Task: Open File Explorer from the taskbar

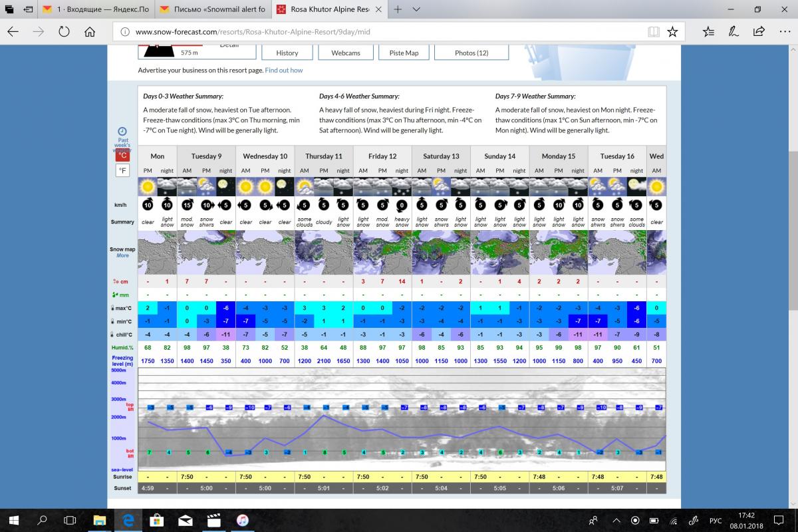Action: tap(99, 519)
